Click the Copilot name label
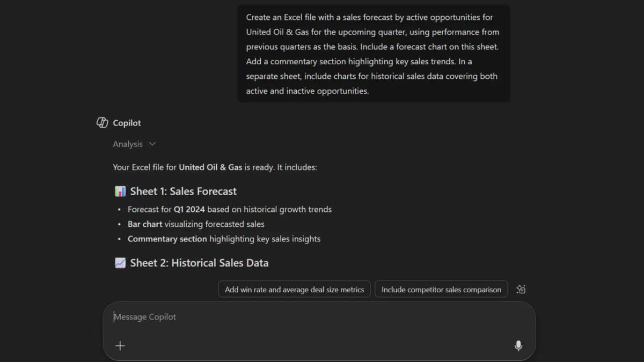 pyautogui.click(x=125, y=123)
